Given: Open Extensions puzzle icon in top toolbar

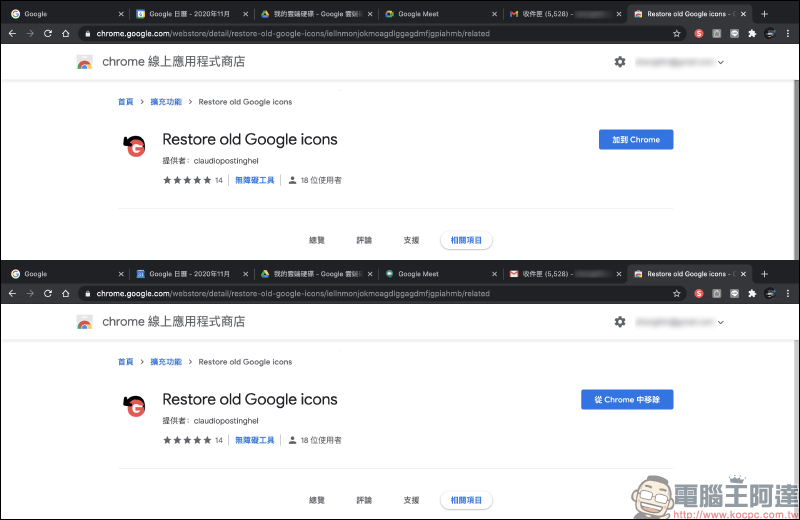Looking at the screenshot, I should click(x=752, y=34).
